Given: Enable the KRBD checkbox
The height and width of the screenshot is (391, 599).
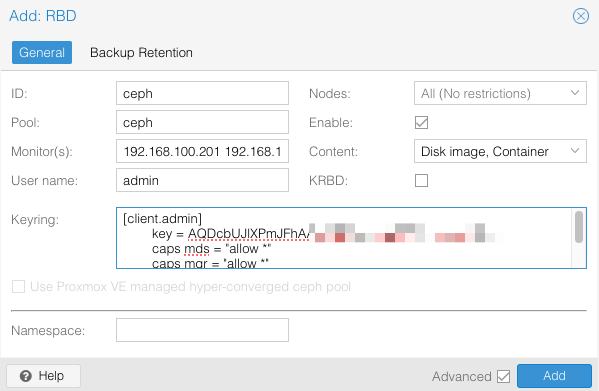Looking at the screenshot, I should pos(421,181).
